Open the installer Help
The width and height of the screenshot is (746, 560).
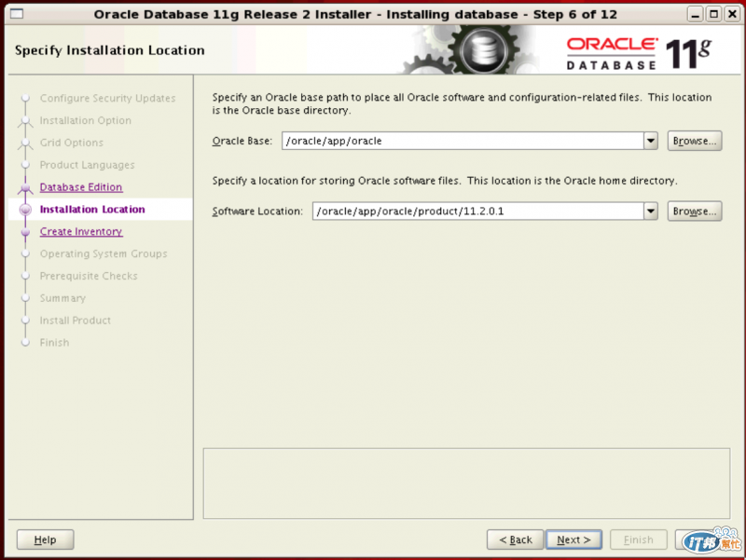coord(45,540)
